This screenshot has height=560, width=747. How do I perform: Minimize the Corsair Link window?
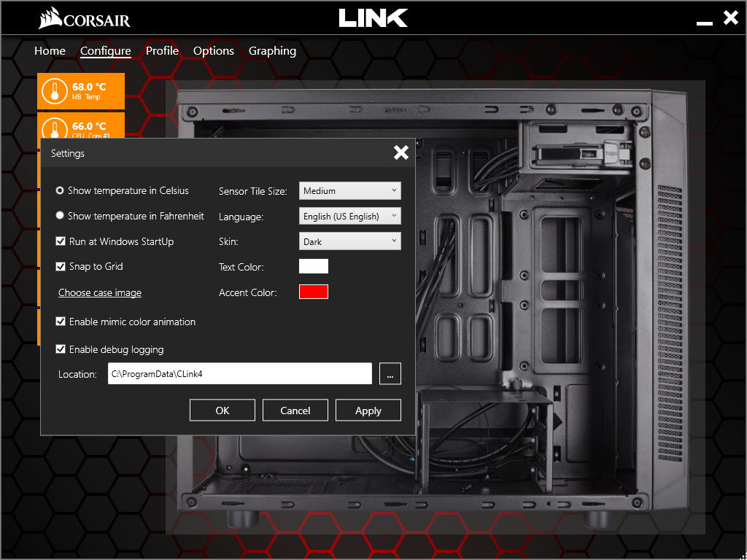[x=705, y=23]
